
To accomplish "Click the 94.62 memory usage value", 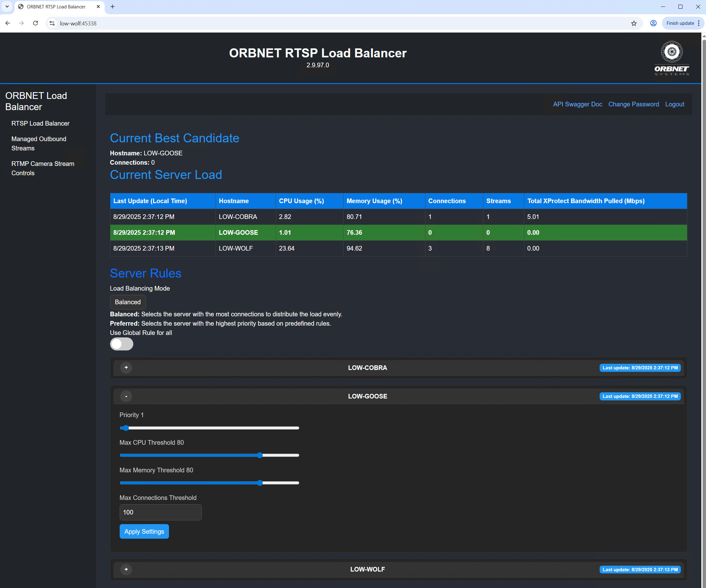I will (x=354, y=248).
